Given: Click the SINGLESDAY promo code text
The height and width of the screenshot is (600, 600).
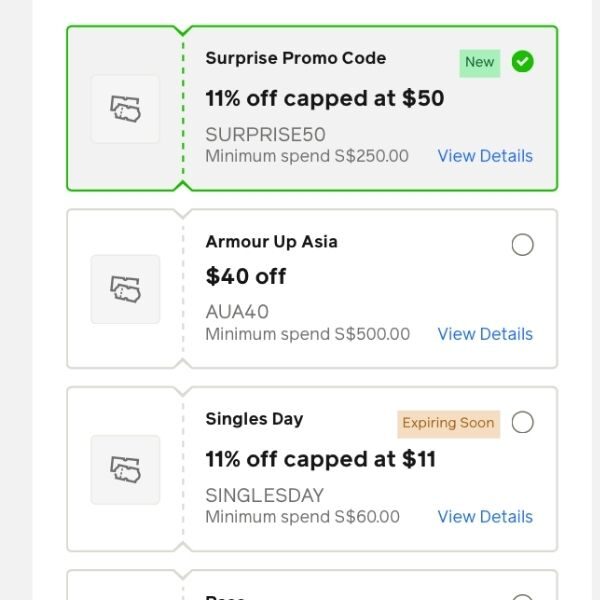Looking at the screenshot, I should [x=264, y=495].
